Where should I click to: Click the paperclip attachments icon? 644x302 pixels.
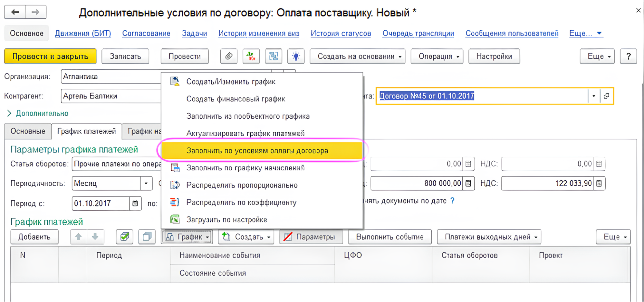[229, 56]
